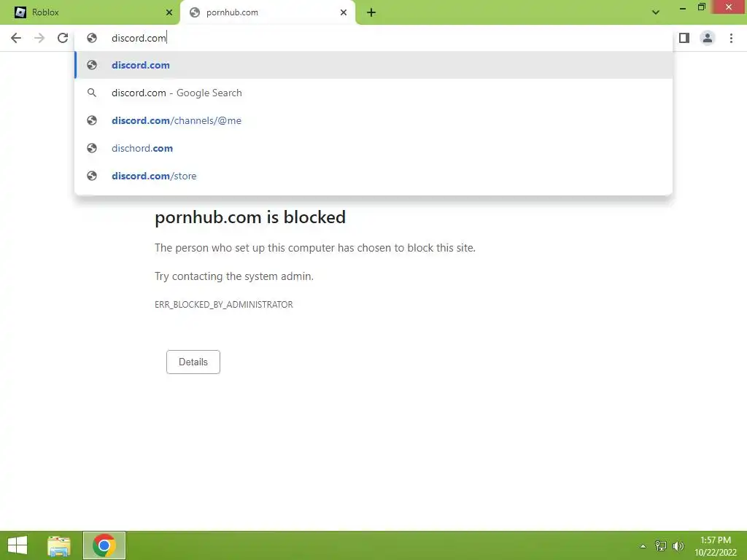The image size is (747, 560).
Task: Close the pornhub.com tab
Action: [344, 13]
